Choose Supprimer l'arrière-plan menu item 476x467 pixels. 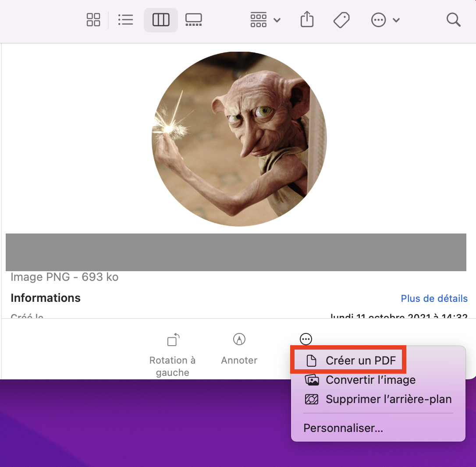click(x=378, y=399)
